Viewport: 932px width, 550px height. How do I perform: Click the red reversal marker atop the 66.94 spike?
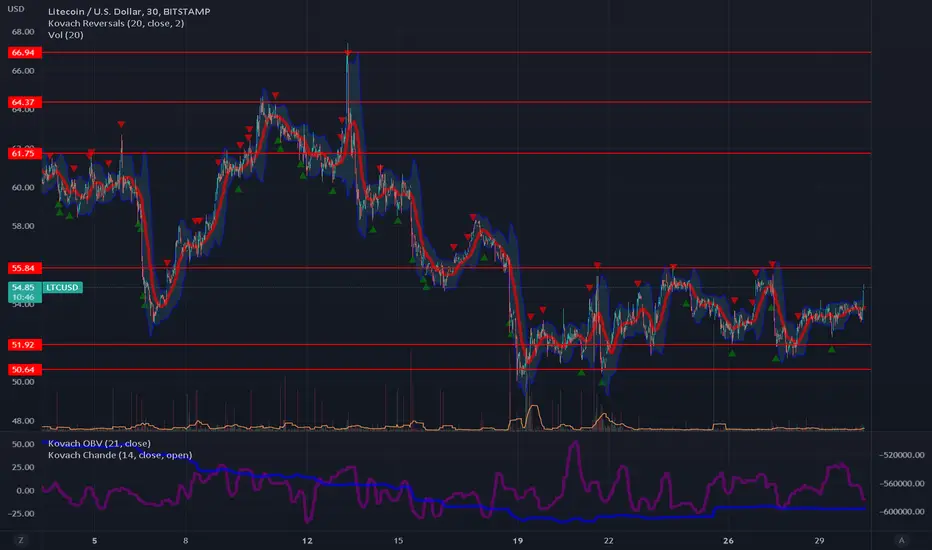click(348, 54)
